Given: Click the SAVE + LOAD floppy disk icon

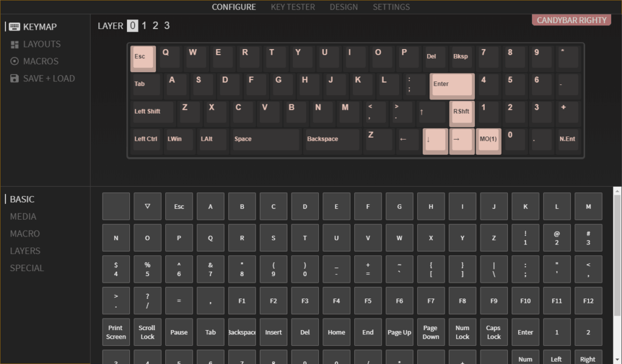Looking at the screenshot, I should click(15, 78).
